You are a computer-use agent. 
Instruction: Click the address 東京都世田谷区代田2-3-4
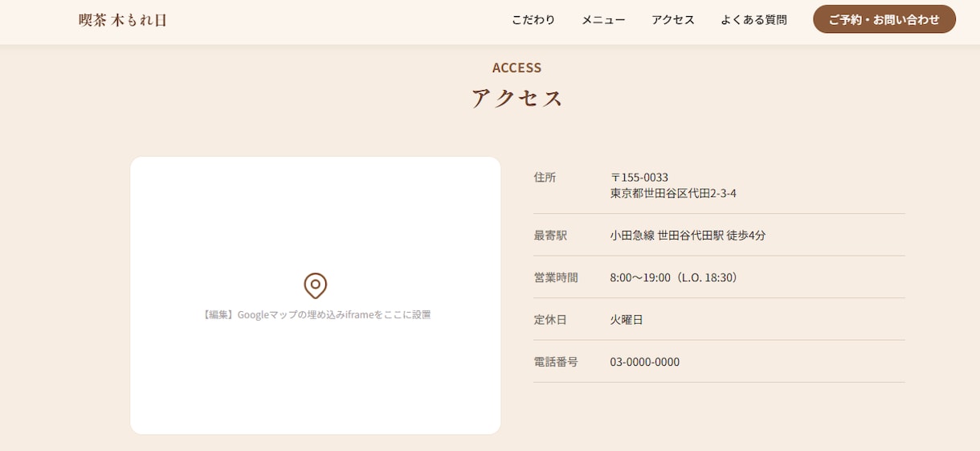coord(673,194)
